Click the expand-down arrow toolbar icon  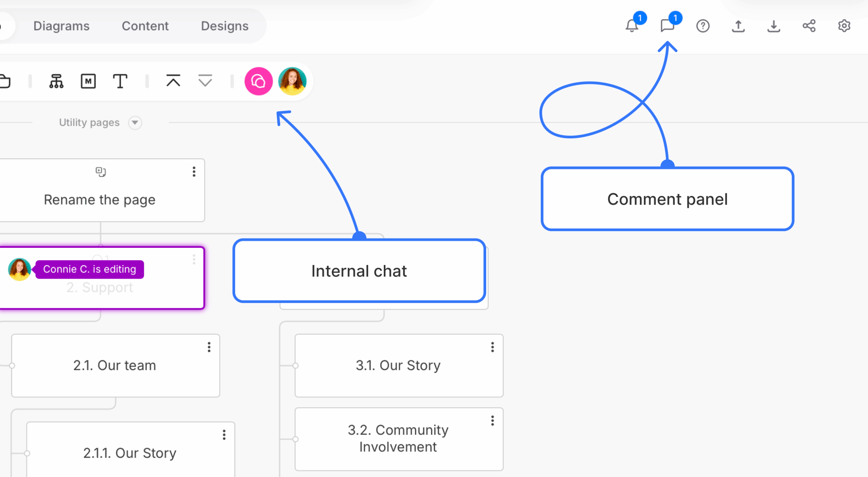click(x=205, y=81)
